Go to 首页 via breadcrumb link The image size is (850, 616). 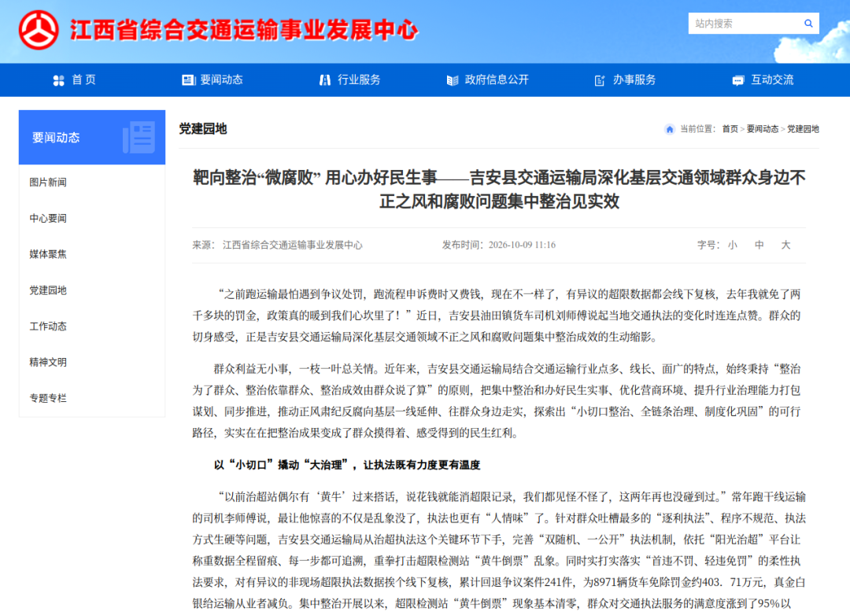click(730, 129)
